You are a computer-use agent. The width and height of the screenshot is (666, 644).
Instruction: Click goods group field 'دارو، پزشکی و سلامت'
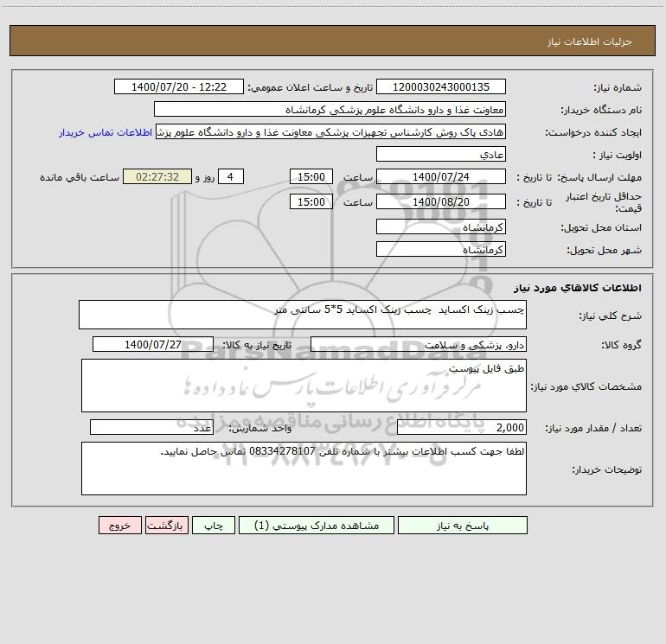[419, 344]
